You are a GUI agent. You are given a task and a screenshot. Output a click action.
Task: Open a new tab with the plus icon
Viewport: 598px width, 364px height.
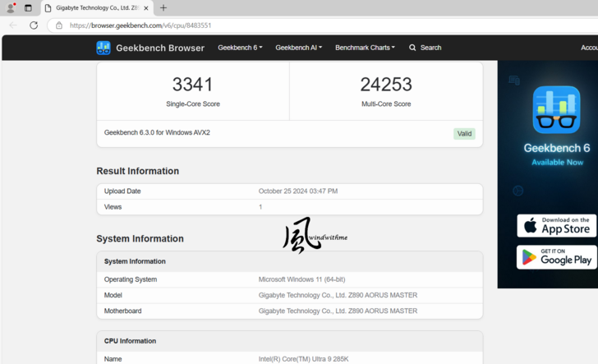click(163, 8)
